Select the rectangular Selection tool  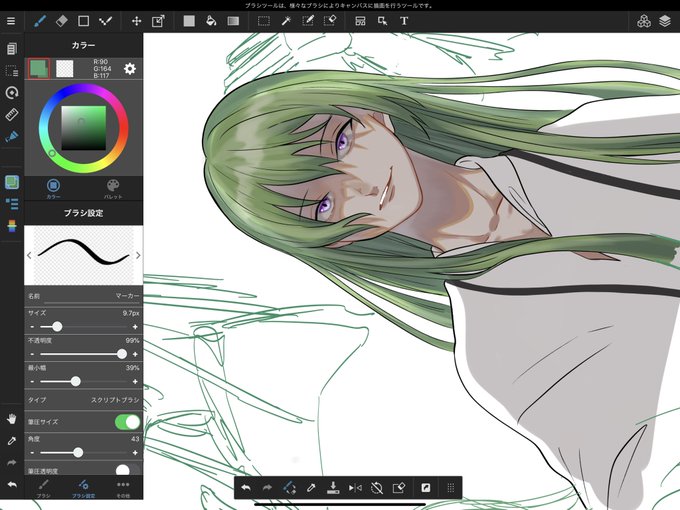pyautogui.click(x=264, y=21)
